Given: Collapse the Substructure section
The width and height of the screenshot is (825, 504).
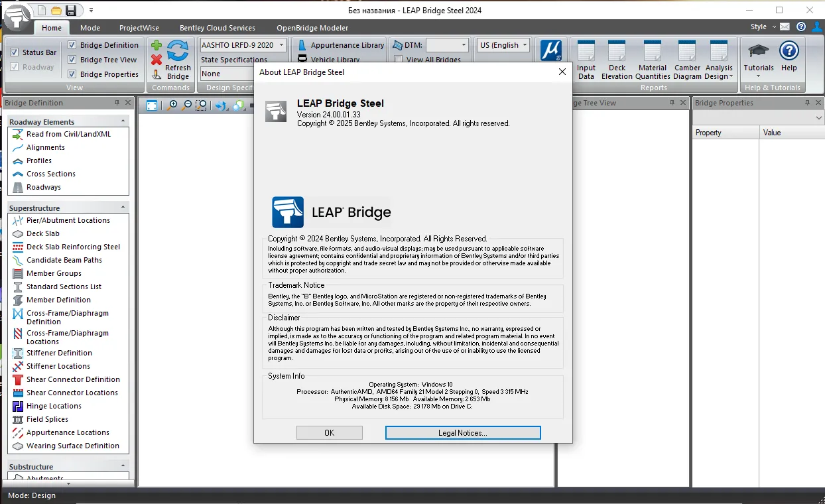Looking at the screenshot, I should coord(123,466).
